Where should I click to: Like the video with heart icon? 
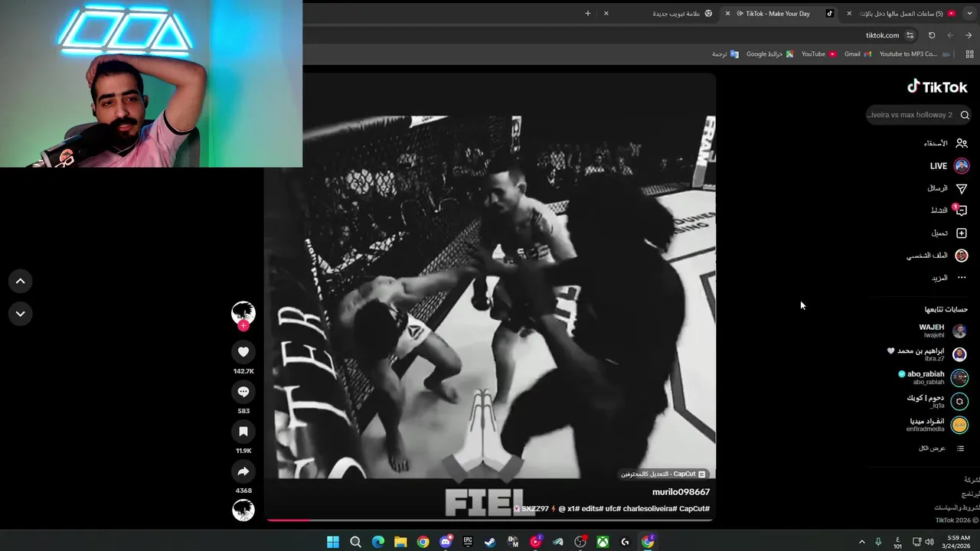pos(243,352)
